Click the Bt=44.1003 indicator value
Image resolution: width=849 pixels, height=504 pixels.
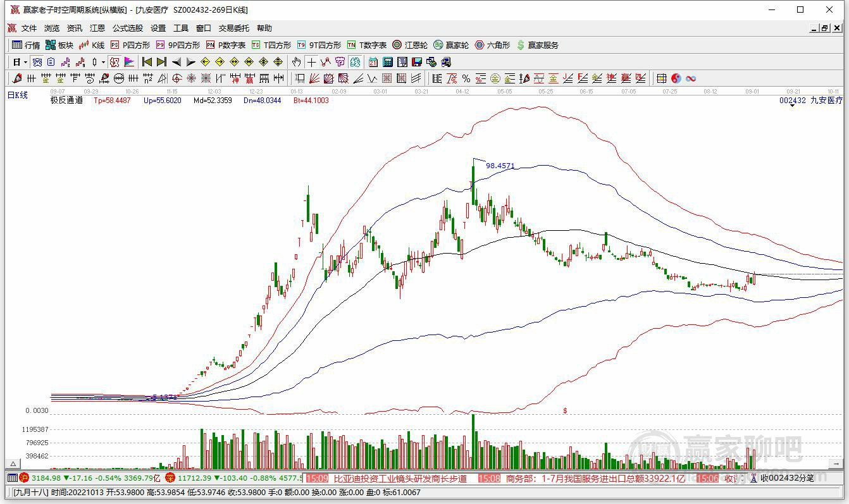click(x=311, y=100)
